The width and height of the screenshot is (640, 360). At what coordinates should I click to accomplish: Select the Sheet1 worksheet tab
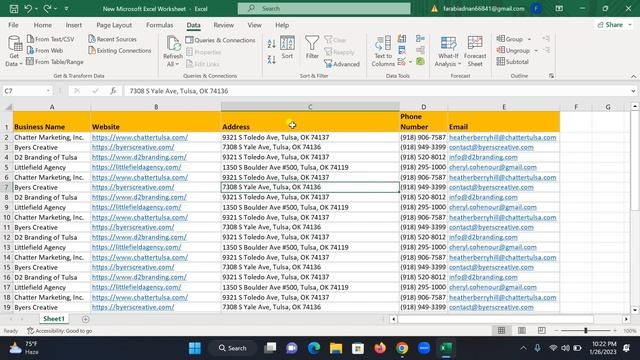click(x=54, y=319)
